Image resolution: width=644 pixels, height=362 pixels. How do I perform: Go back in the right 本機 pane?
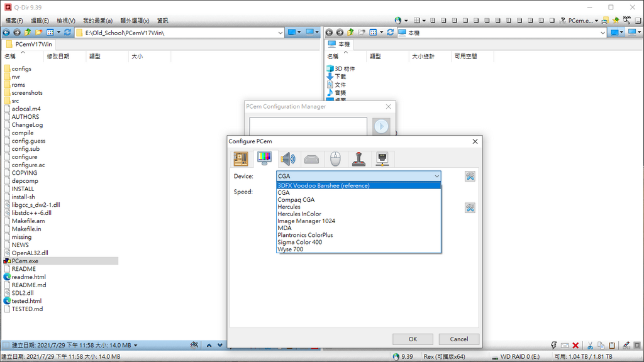(x=329, y=33)
